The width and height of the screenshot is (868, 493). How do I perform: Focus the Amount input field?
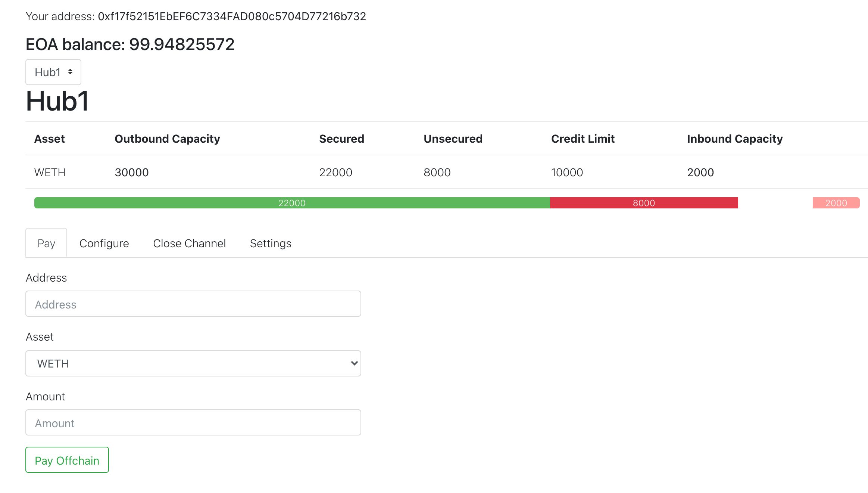(x=193, y=422)
